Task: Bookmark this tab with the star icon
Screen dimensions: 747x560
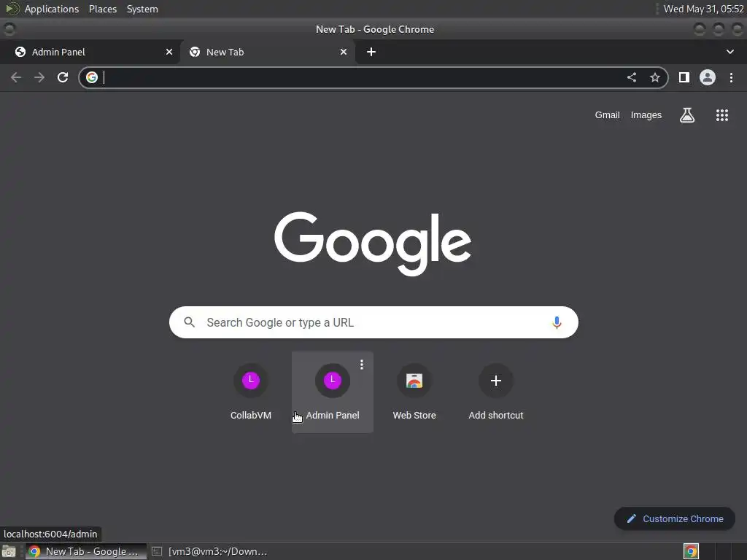Action: [655, 77]
